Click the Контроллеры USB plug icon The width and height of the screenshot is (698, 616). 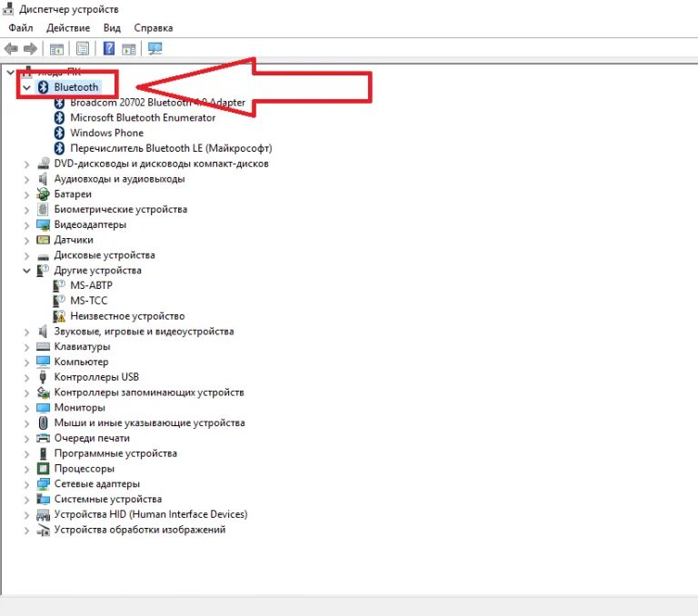[44, 377]
